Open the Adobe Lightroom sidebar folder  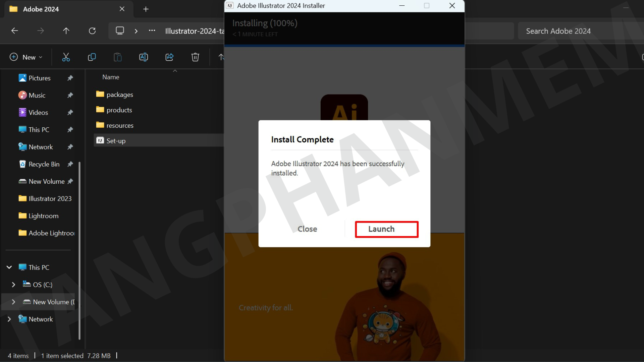pos(46,233)
